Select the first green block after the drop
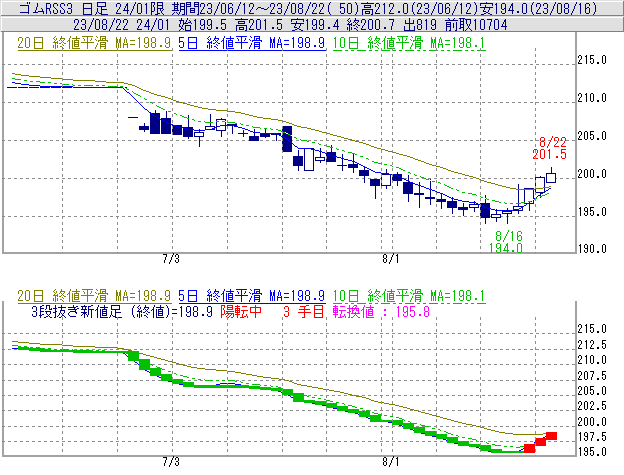 (x=134, y=355)
